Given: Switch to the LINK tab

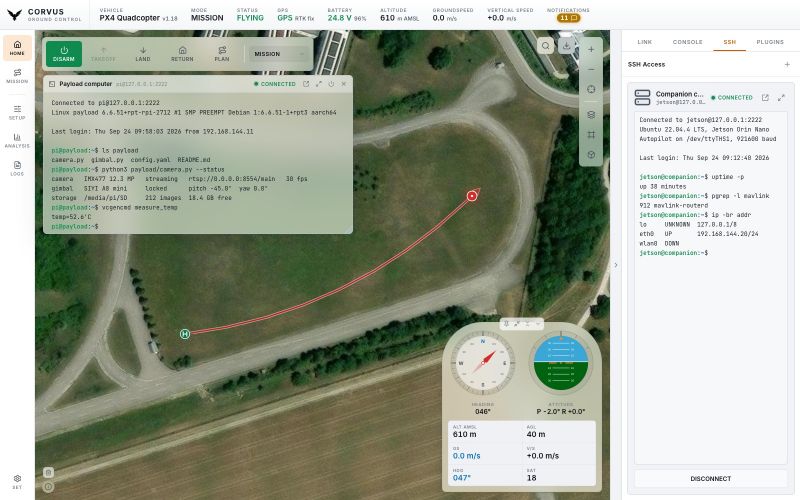Looking at the screenshot, I should click(644, 42).
